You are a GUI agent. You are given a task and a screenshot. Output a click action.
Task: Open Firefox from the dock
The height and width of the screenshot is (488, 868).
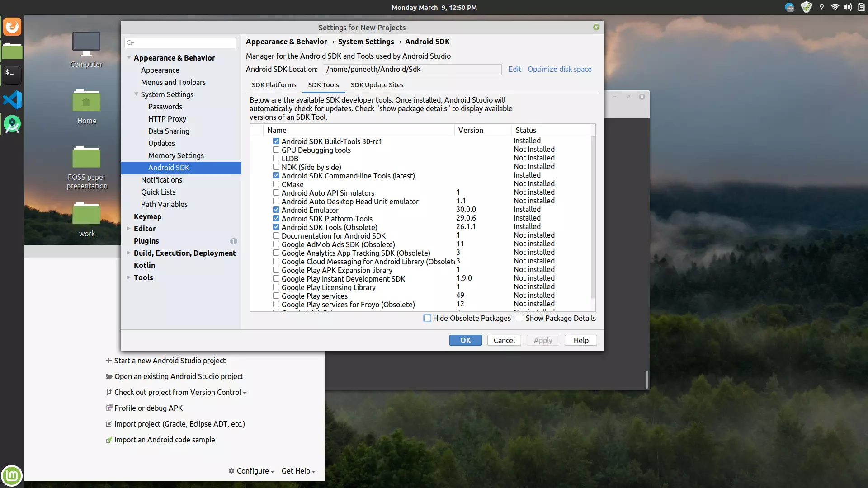[12, 27]
